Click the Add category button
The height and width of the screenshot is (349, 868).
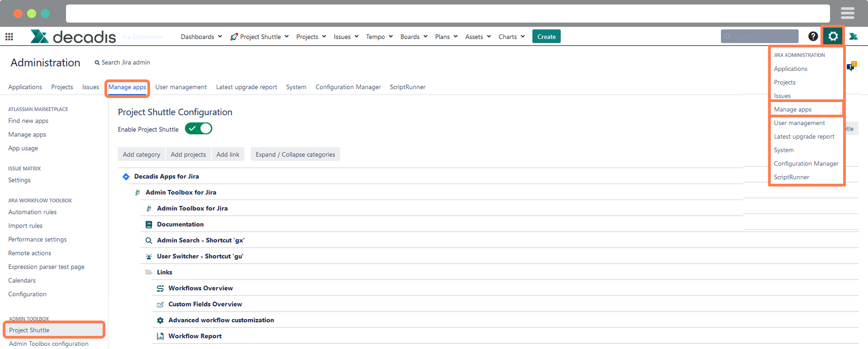click(142, 154)
